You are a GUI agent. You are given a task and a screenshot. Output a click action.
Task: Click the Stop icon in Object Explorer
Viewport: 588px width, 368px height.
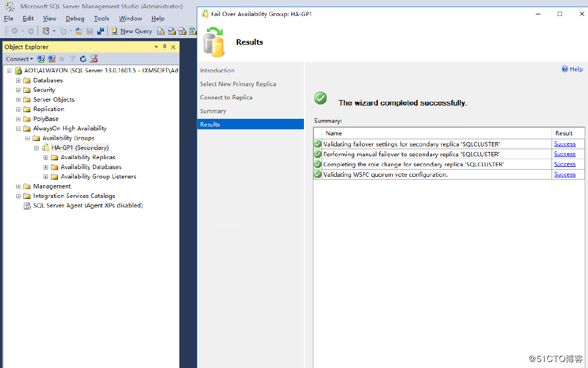coord(62,59)
